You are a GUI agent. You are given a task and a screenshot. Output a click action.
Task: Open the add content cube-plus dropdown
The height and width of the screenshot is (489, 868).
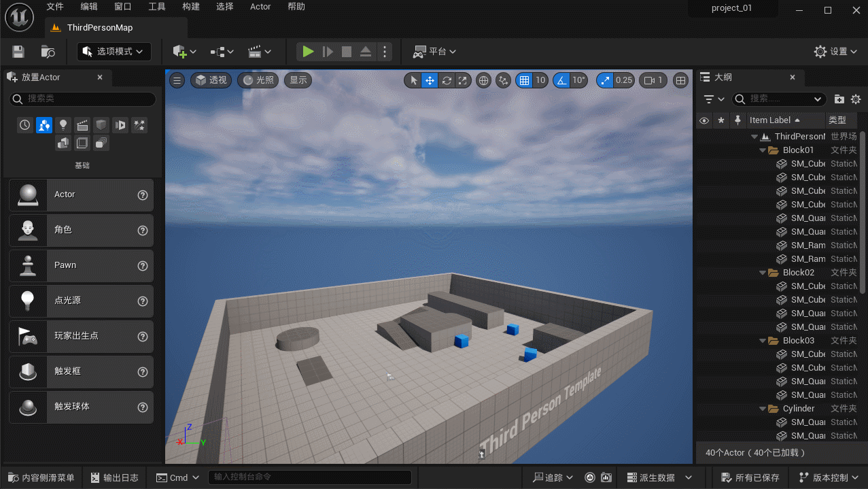coord(184,52)
